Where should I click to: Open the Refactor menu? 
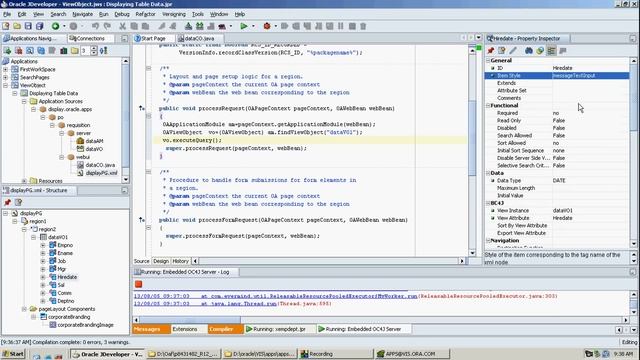pos(145,14)
